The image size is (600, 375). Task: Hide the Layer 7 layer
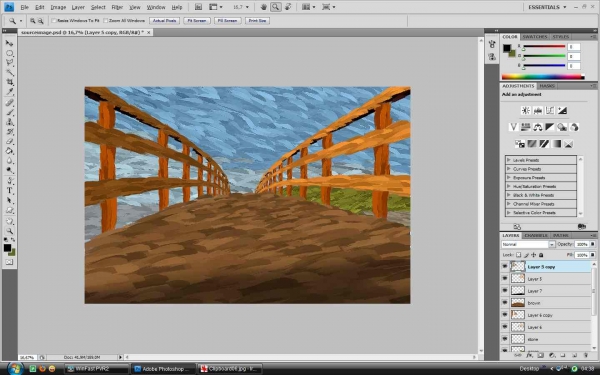[505, 290]
